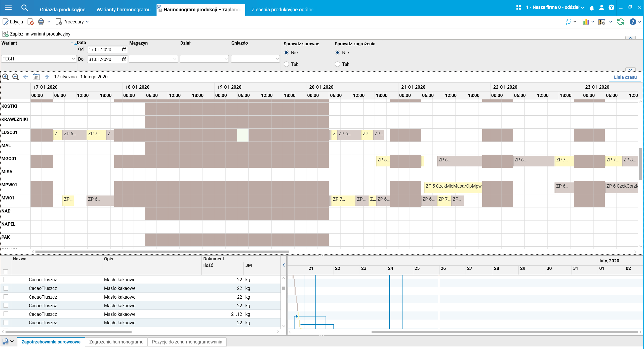This screenshot has width=644, height=349.
Task: Select Tak under Sprawdź surowce
Action: pos(286,64)
